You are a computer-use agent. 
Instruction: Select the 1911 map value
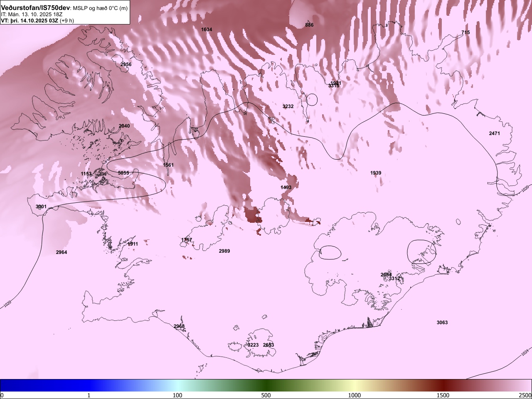click(133, 244)
